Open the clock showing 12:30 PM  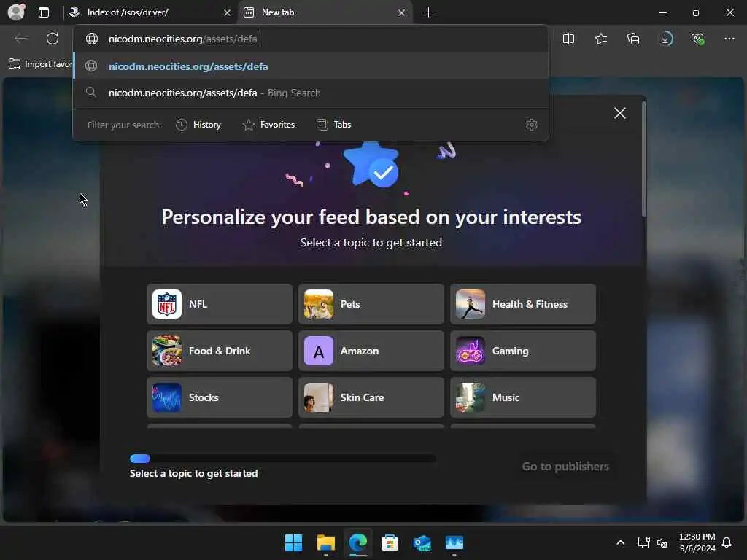697,542
